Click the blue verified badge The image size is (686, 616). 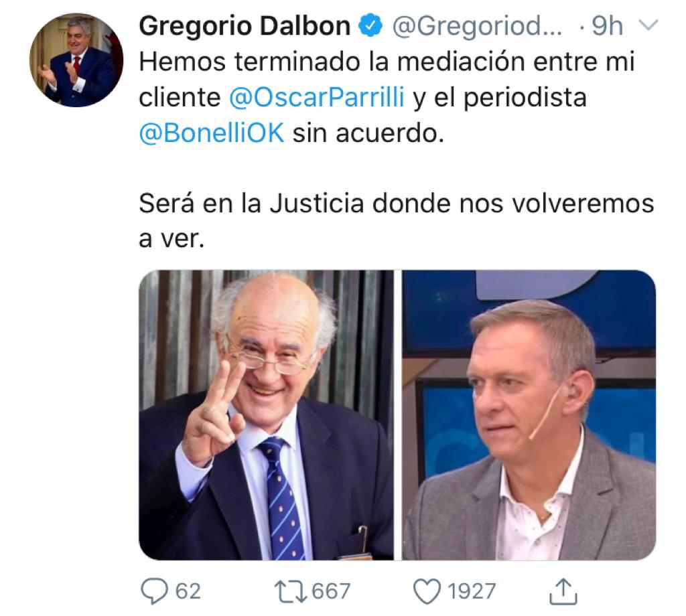371,26
